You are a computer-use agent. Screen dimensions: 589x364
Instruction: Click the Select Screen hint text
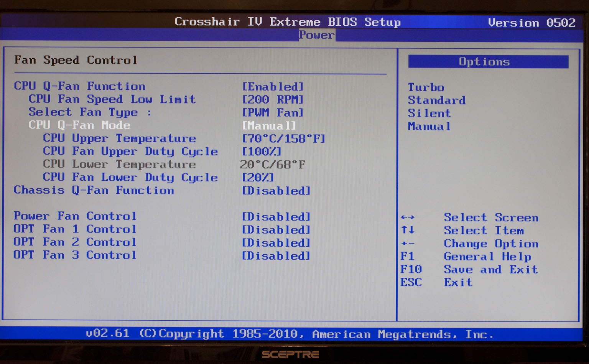coord(491,218)
